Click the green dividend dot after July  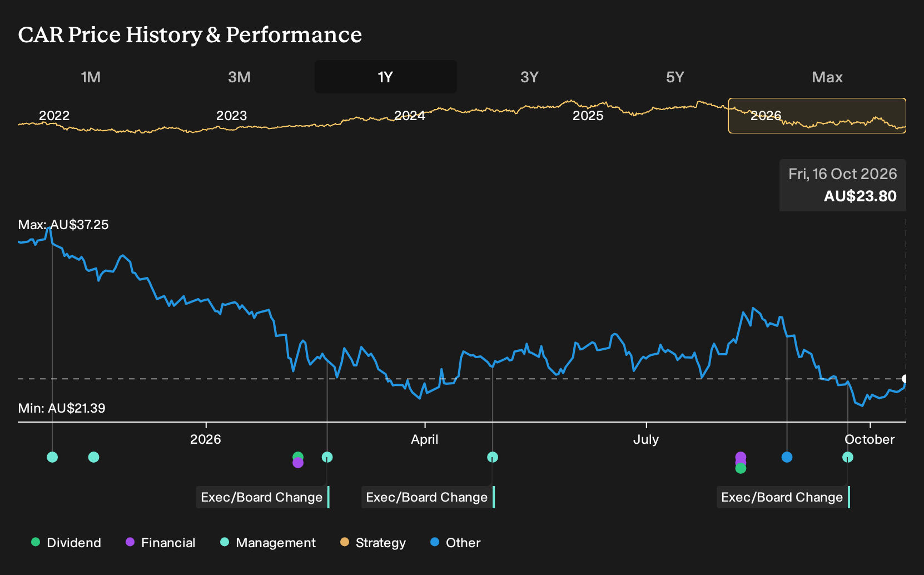[x=741, y=469]
